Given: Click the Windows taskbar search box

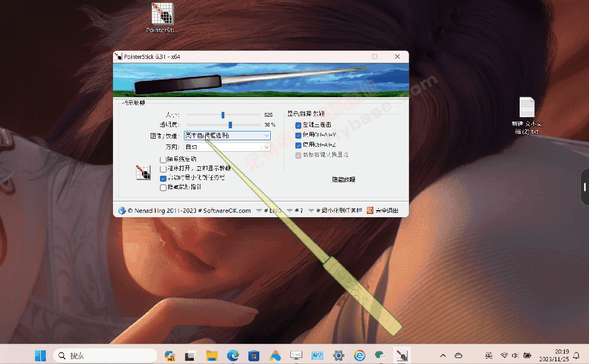Looking at the screenshot, I should pyautogui.click(x=105, y=355).
